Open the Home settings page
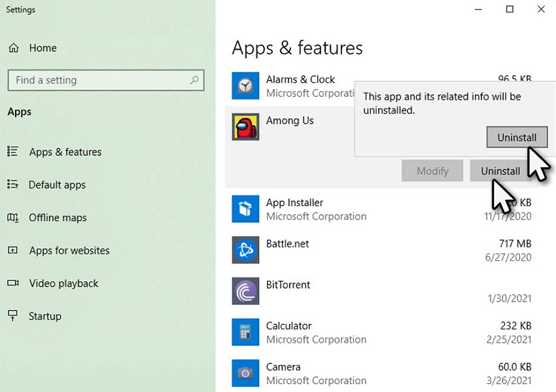The image size is (556, 392). [43, 48]
